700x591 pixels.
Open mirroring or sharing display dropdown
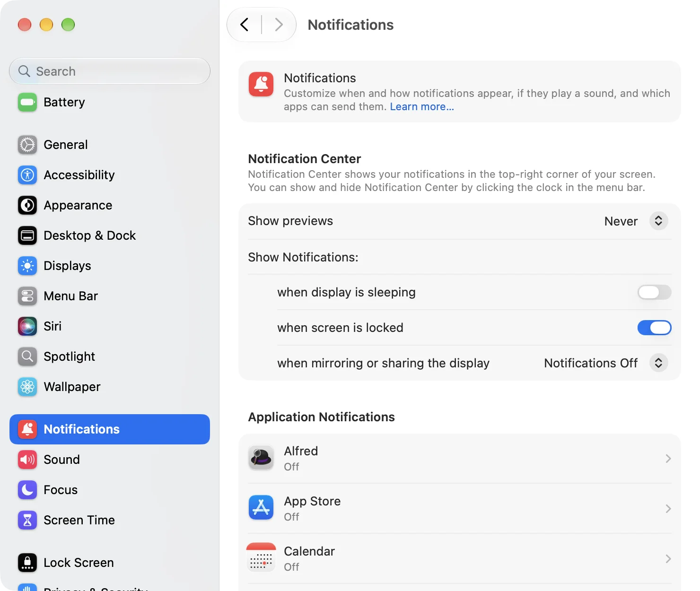(658, 363)
